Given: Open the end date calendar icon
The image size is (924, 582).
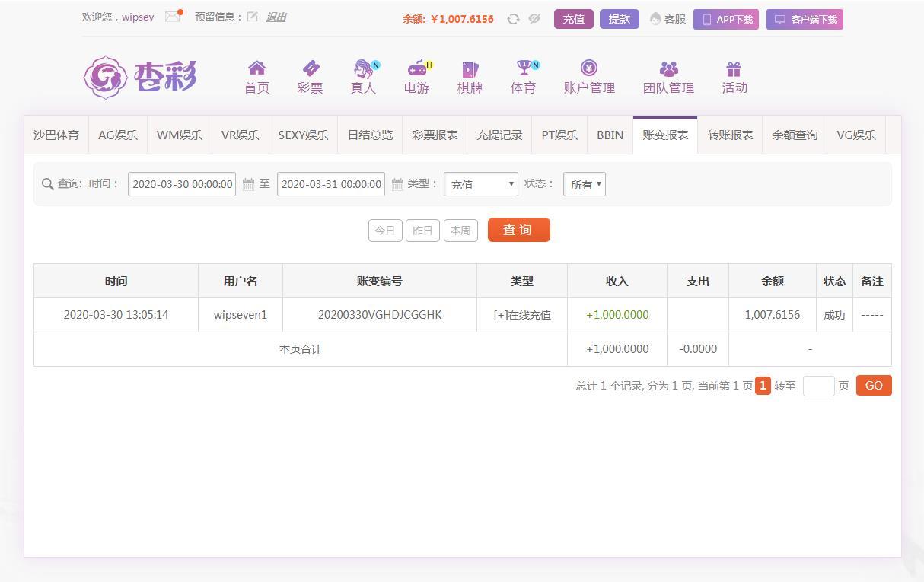Looking at the screenshot, I should [397, 184].
